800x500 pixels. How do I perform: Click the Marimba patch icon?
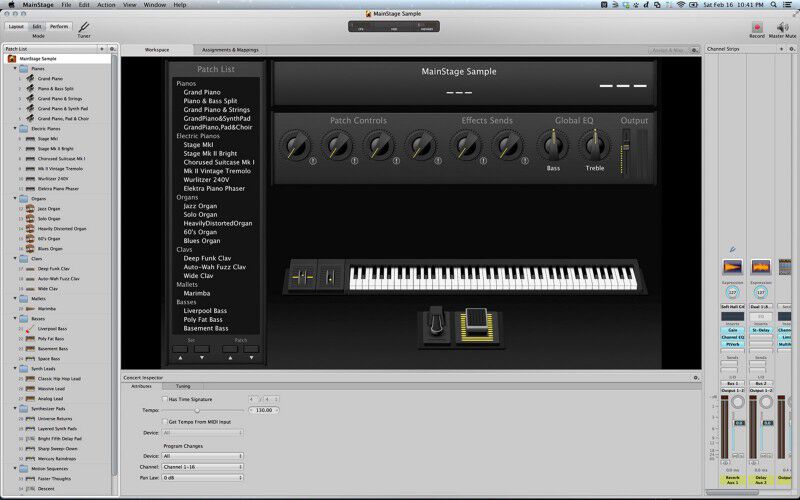coord(30,309)
